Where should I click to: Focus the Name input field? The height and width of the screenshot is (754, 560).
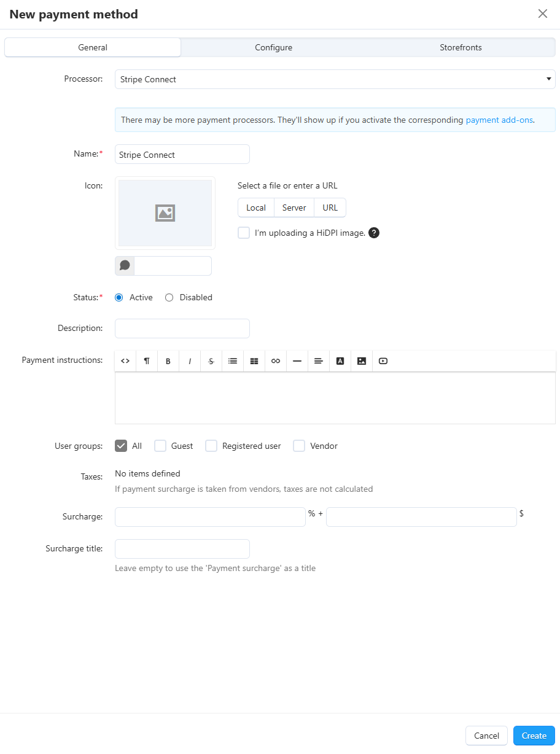coord(182,154)
